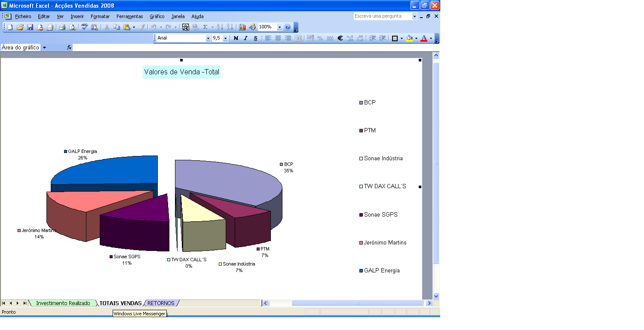Go to the first sheet navigation arrow
The image size is (644, 330).
click(4, 303)
